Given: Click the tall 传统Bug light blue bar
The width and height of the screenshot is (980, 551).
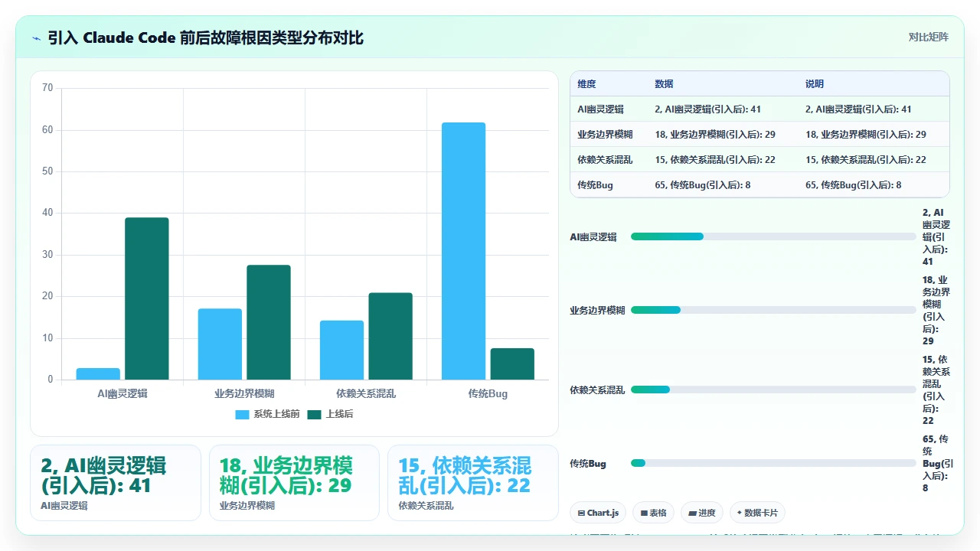Looking at the screenshot, I should tap(463, 251).
